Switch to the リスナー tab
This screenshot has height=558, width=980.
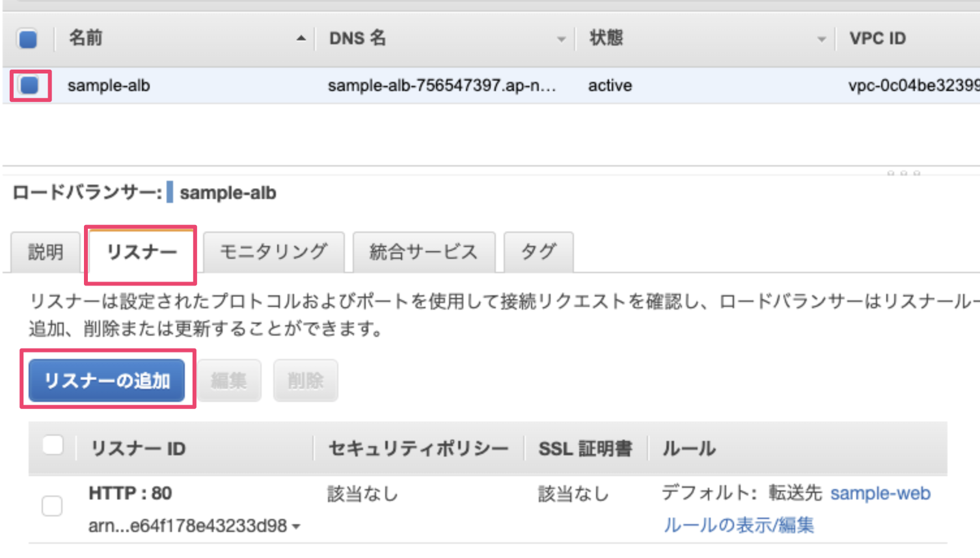click(x=141, y=252)
